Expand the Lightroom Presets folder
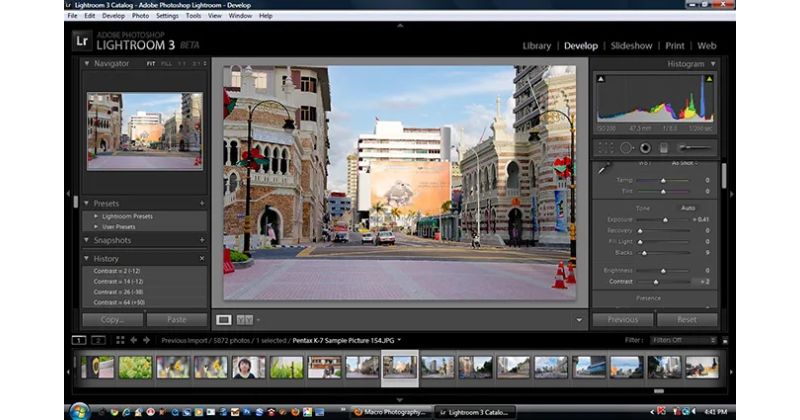 96,216
